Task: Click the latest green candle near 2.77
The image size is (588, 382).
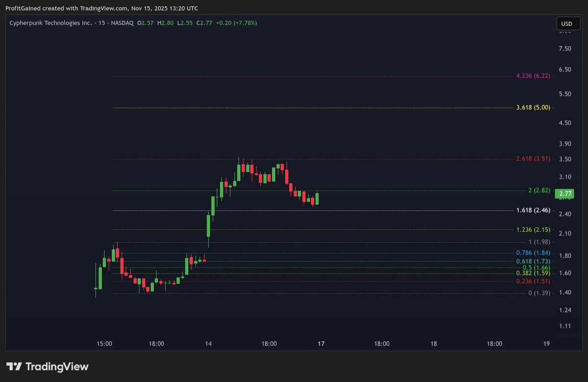Action: (318, 198)
